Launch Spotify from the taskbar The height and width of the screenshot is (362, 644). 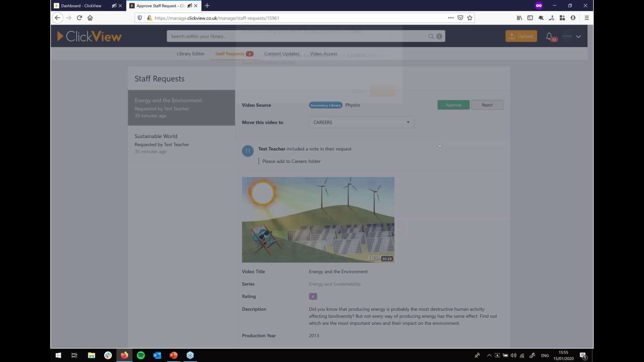pyautogui.click(x=141, y=355)
